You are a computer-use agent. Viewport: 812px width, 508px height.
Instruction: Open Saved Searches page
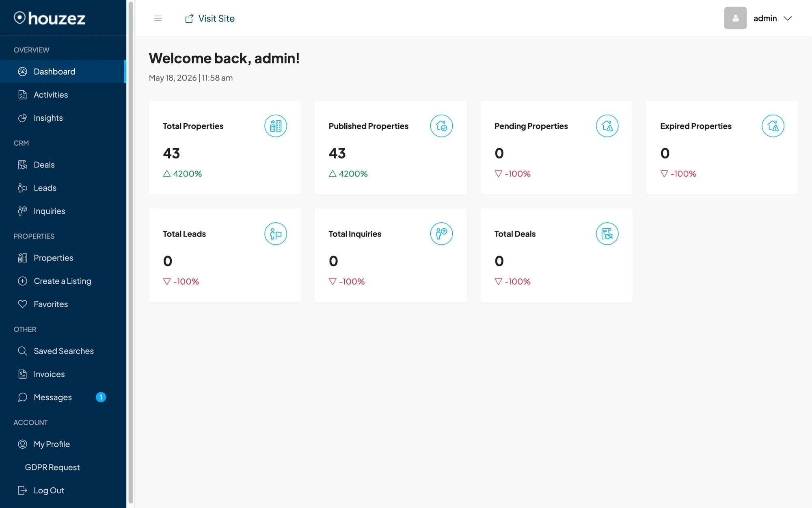pyautogui.click(x=63, y=351)
